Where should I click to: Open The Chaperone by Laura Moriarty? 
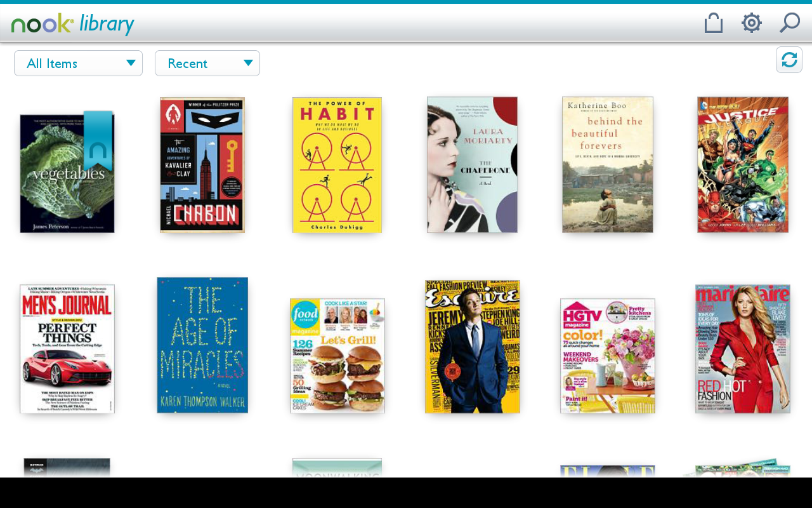(472, 165)
